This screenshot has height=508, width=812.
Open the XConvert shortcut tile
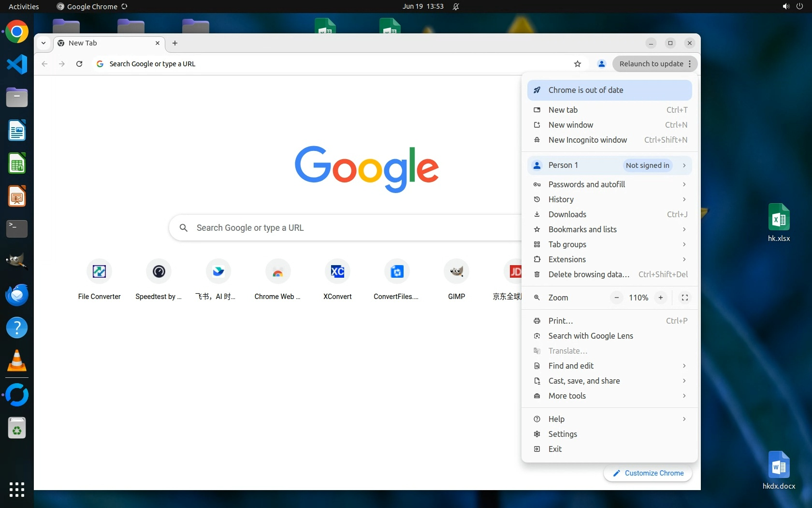click(x=337, y=272)
